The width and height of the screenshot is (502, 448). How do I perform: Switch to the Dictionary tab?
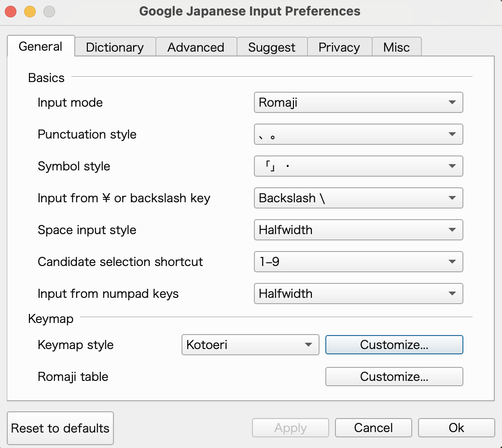[115, 47]
